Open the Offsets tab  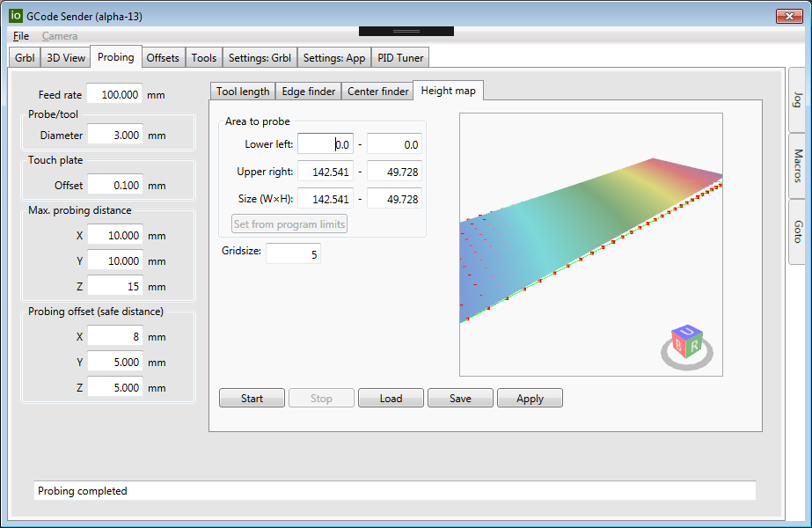pyautogui.click(x=163, y=58)
